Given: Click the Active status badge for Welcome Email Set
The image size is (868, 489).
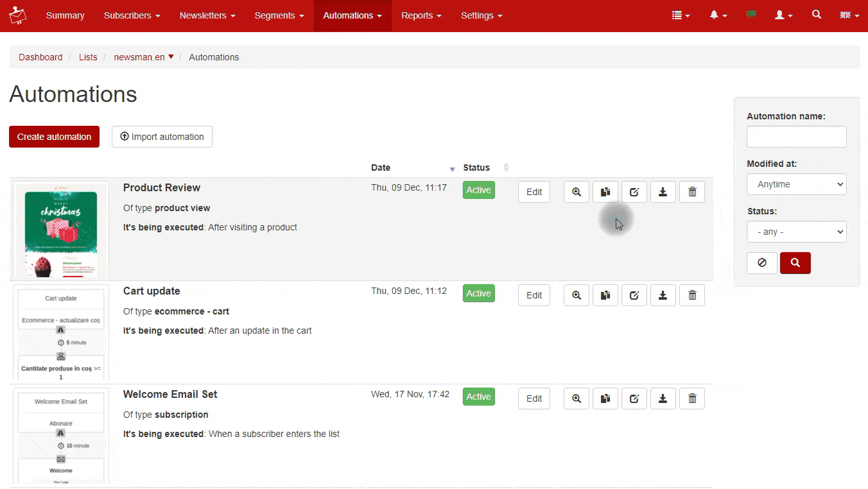Looking at the screenshot, I should pos(479,397).
